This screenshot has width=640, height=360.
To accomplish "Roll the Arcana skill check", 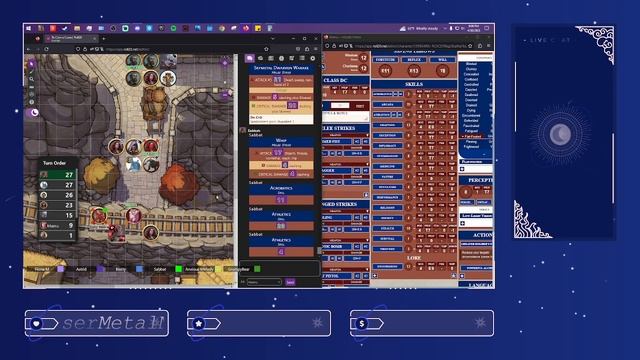I will tap(387, 104).
